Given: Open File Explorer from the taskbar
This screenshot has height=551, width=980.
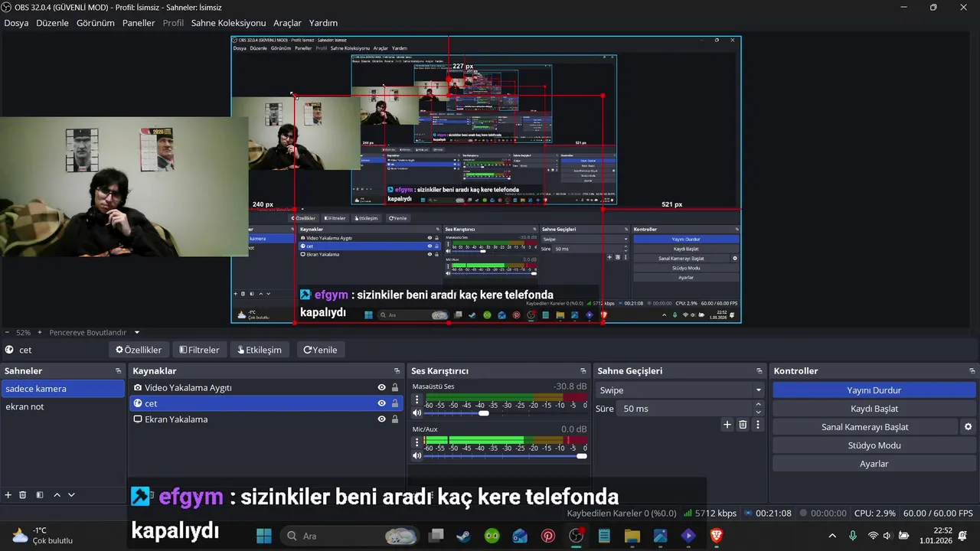Looking at the screenshot, I should [632, 536].
